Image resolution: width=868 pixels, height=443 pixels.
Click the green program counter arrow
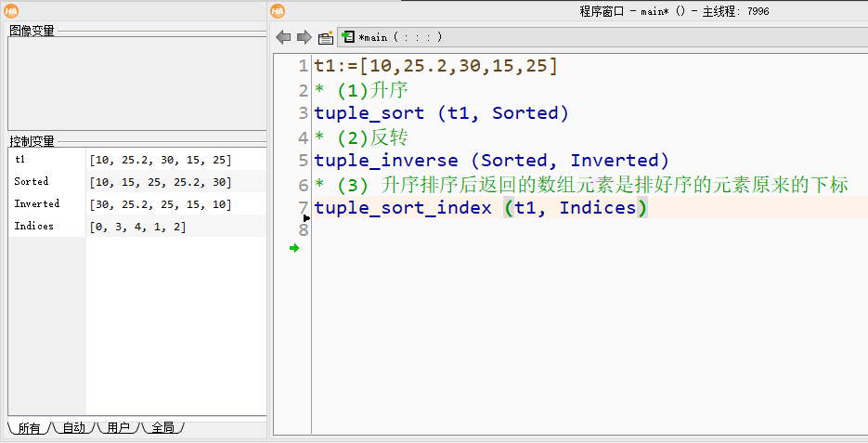pyautogui.click(x=294, y=248)
